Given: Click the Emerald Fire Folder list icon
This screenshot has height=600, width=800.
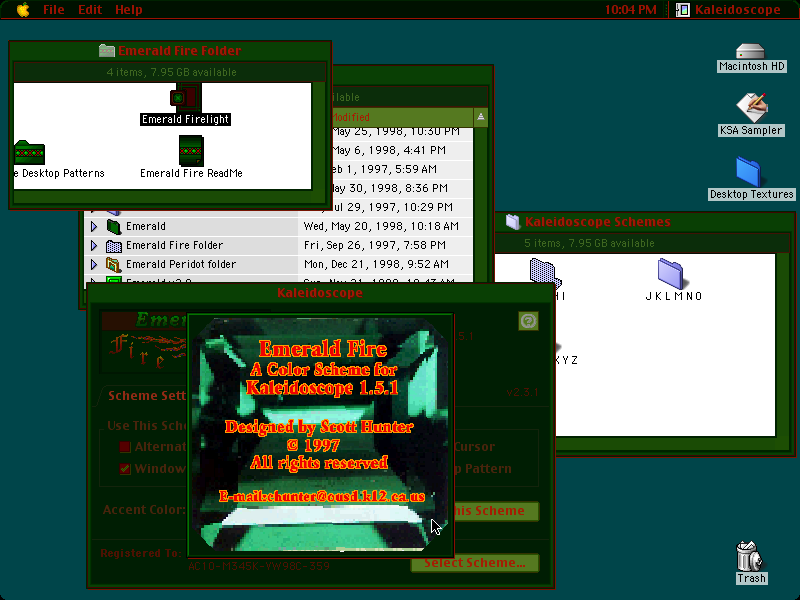Looking at the screenshot, I should (113, 245).
